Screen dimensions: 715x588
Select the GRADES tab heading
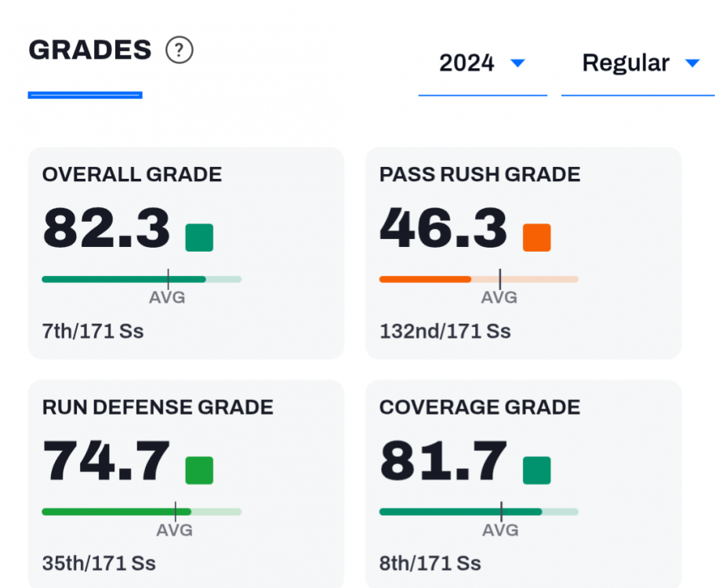pyautogui.click(x=89, y=51)
